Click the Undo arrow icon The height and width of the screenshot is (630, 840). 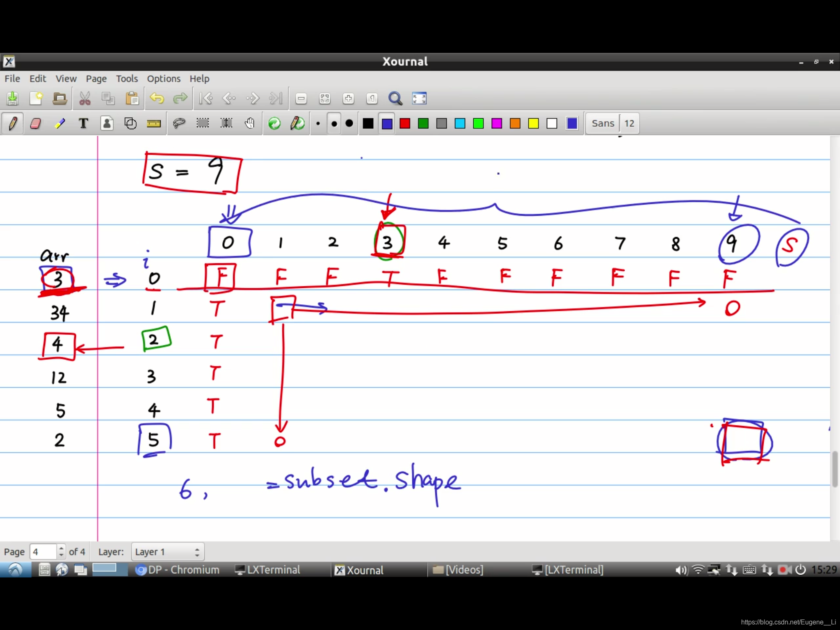click(157, 98)
